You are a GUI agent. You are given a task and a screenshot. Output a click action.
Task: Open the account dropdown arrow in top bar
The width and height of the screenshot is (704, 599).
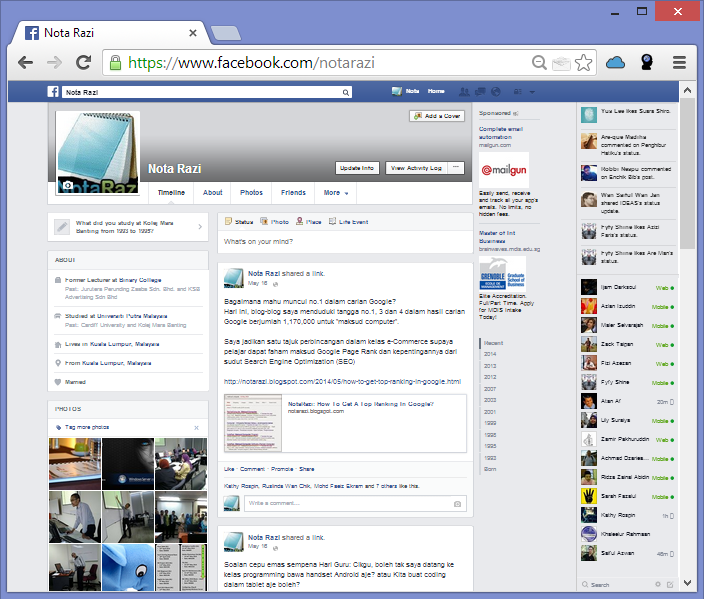click(532, 92)
